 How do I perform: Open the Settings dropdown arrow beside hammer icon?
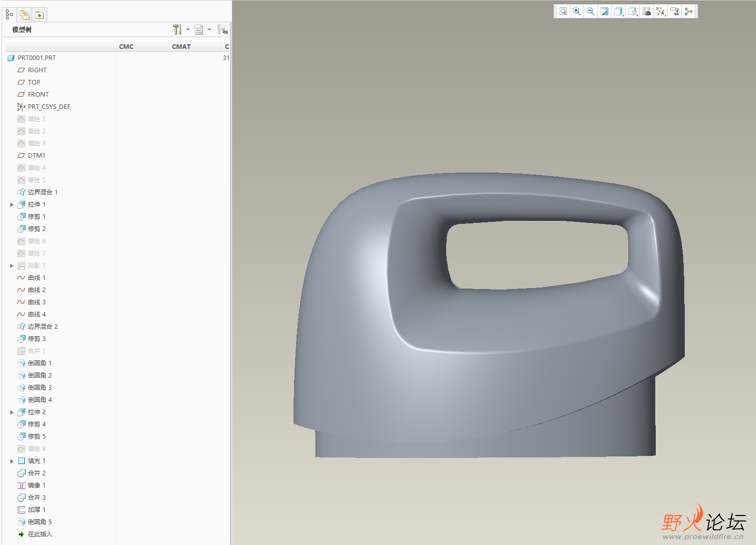(x=188, y=30)
